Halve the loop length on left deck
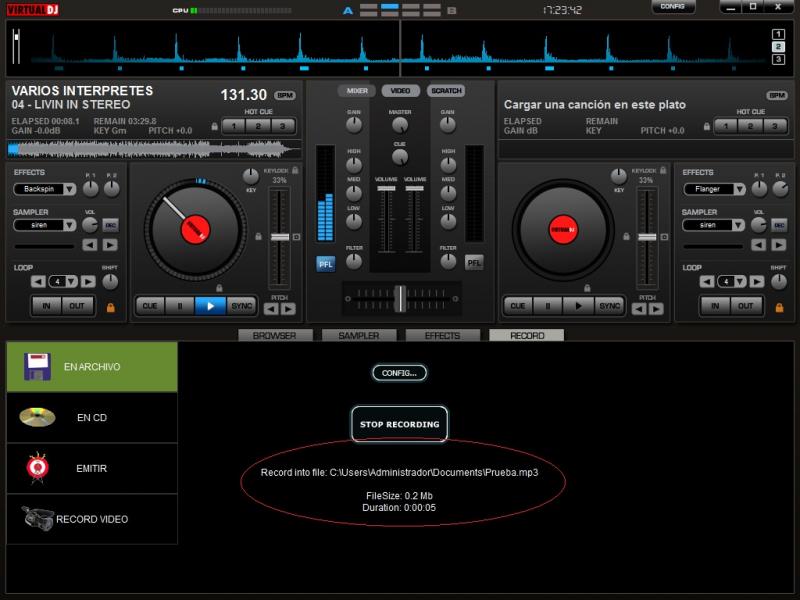Image resolution: width=800 pixels, height=600 pixels. (x=38, y=282)
